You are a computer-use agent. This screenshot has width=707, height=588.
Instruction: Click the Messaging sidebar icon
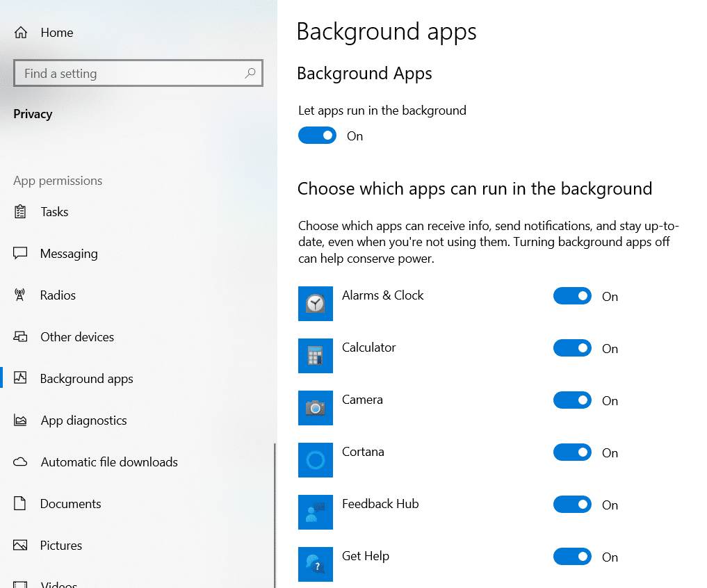pyautogui.click(x=22, y=253)
